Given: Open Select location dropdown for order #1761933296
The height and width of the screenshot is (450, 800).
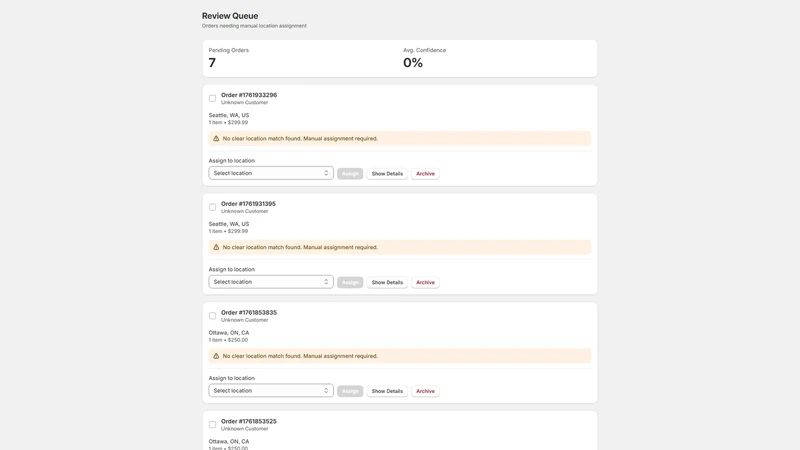Looking at the screenshot, I should click(271, 173).
